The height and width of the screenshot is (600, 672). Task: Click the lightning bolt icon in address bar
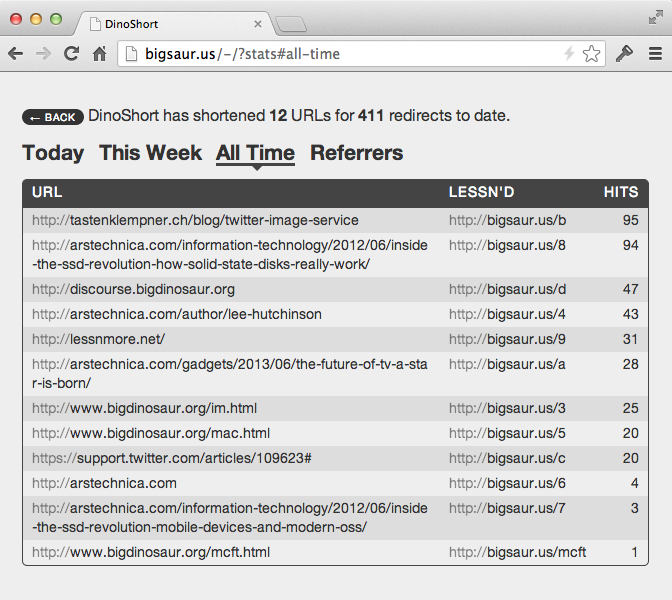click(x=569, y=54)
